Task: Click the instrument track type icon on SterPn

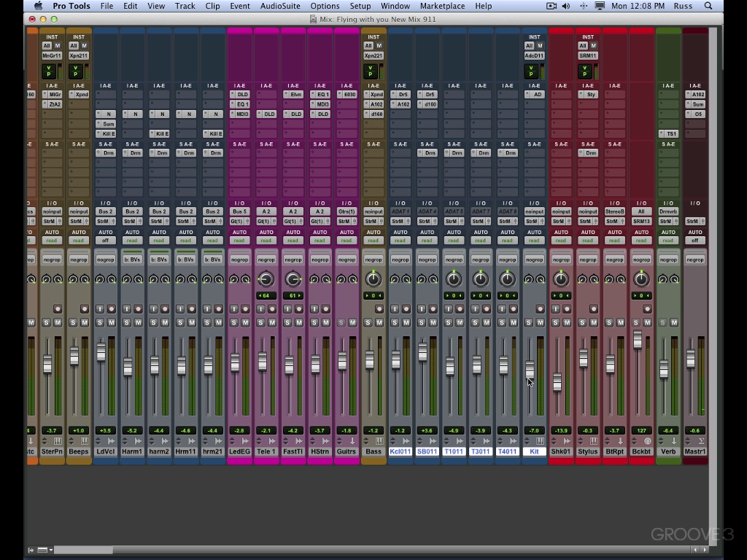Action: 58,441
